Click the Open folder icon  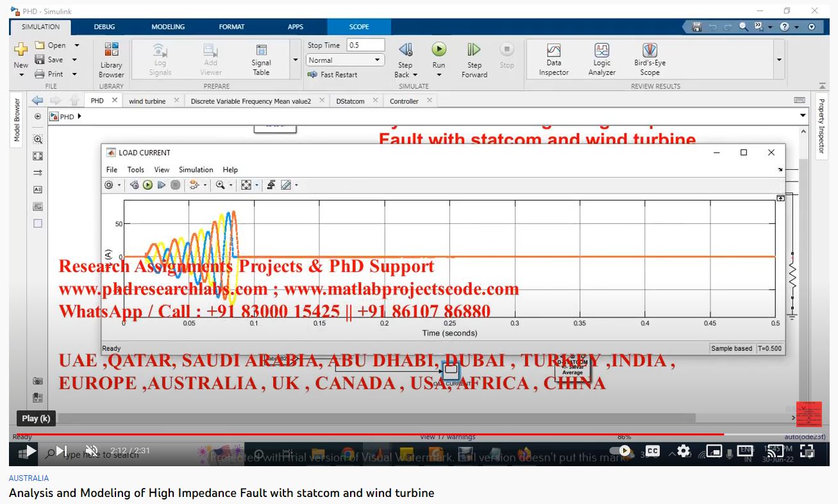tap(40, 46)
